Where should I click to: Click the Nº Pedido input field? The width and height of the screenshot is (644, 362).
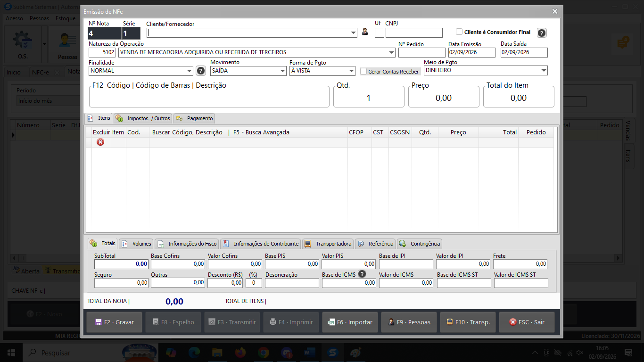[421, 52]
